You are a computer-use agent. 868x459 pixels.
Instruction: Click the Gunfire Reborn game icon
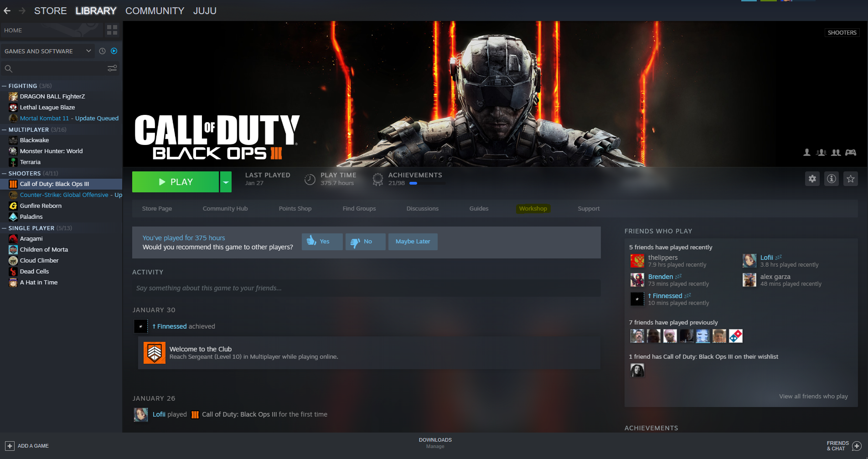click(x=13, y=206)
